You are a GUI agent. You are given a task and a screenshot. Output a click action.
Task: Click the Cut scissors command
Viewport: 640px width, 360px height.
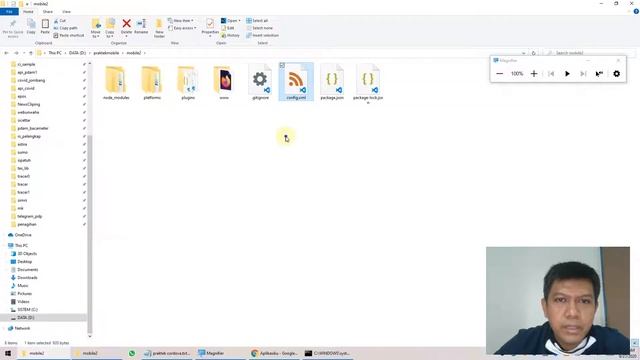tap(60, 20)
